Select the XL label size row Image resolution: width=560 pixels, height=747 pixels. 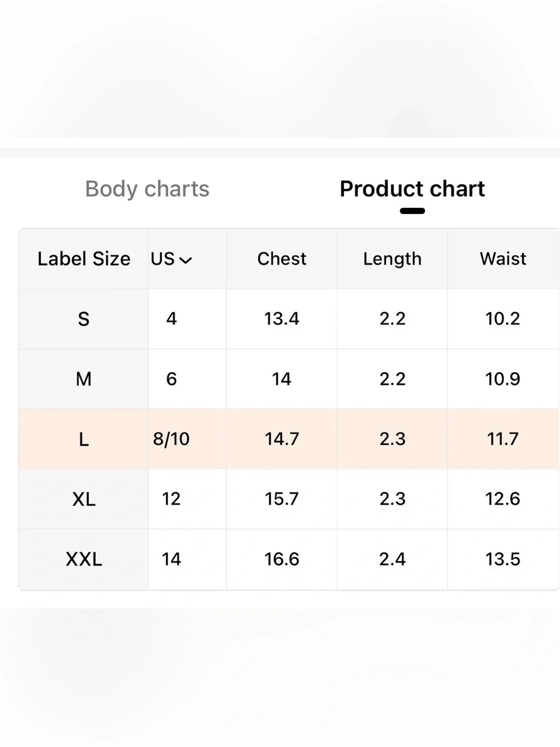point(289,499)
